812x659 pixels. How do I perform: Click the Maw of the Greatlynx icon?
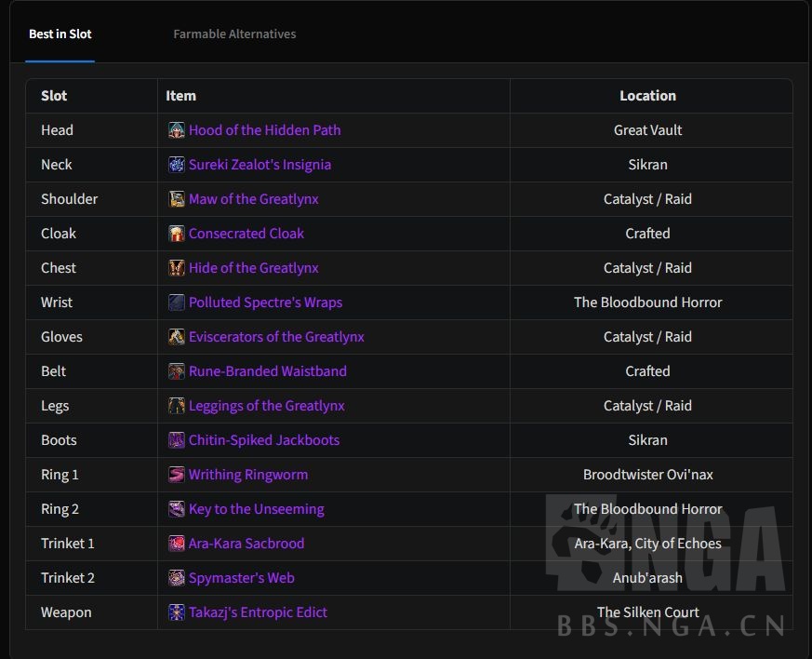177,199
